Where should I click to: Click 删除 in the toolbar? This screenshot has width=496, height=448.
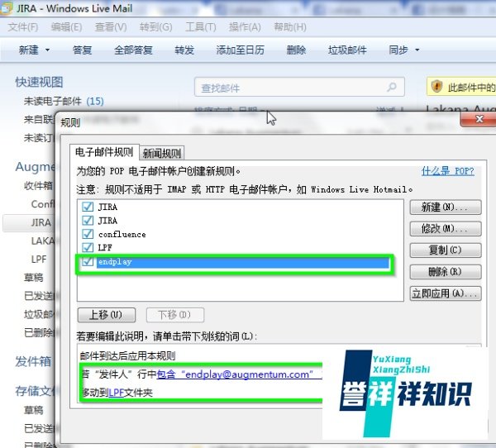[x=296, y=50]
